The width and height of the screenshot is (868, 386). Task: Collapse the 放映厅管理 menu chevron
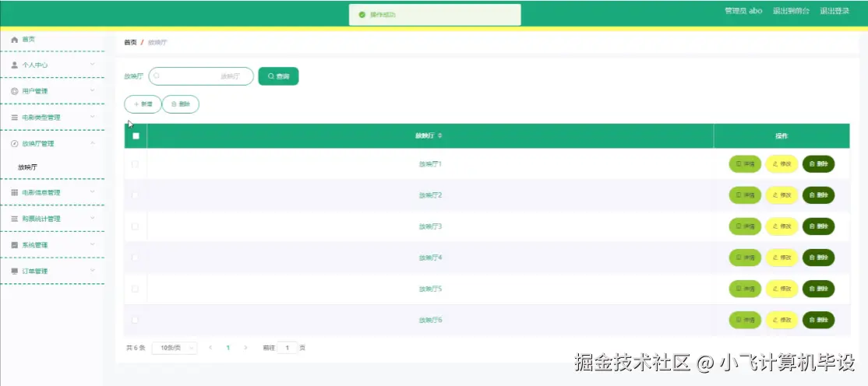coord(93,143)
